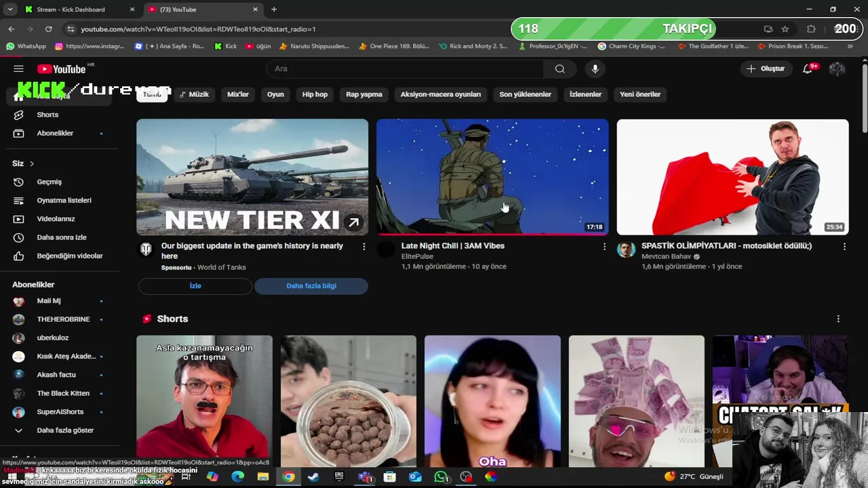Image resolution: width=868 pixels, height=488 pixels.
Task: Open options menu for World of Tanks ad
Action: point(364,247)
